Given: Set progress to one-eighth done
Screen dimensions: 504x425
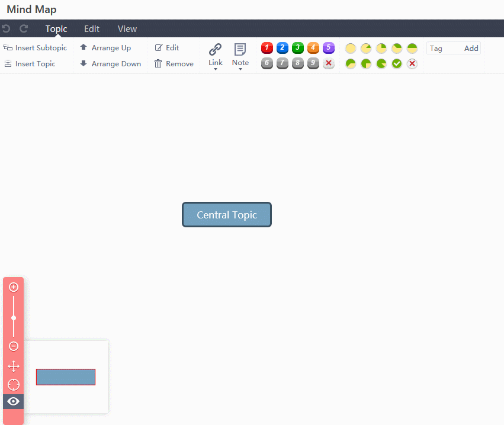Looking at the screenshot, I should point(366,48).
